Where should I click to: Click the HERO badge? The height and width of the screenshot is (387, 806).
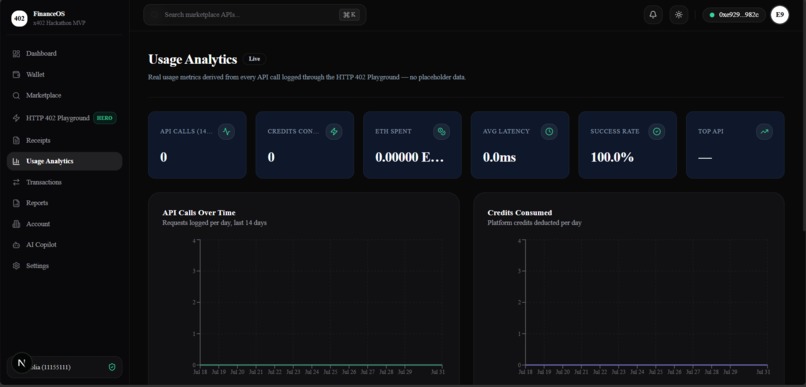[105, 118]
